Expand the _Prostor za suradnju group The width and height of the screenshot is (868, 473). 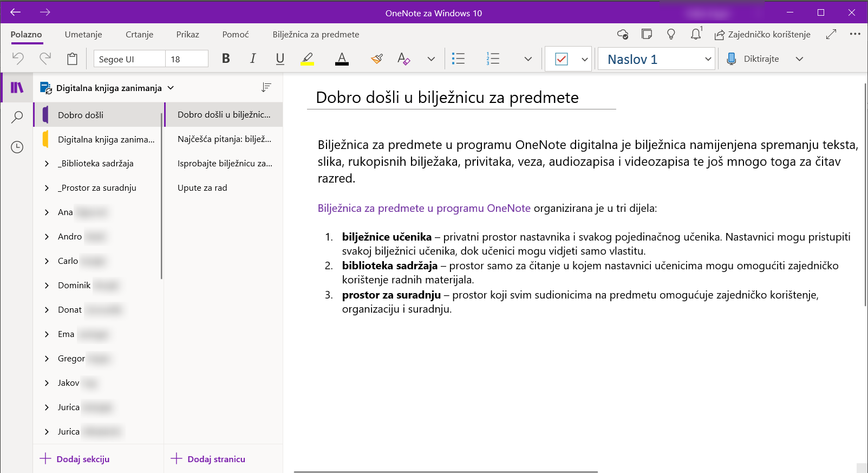(x=47, y=188)
